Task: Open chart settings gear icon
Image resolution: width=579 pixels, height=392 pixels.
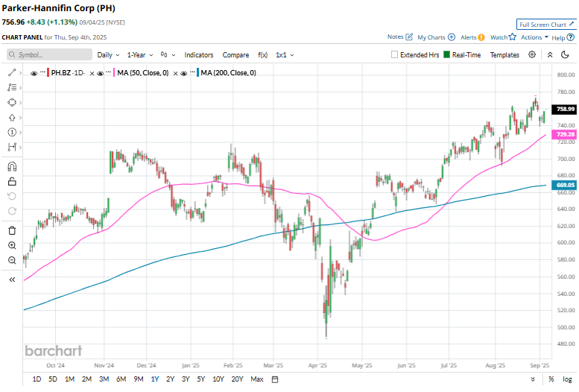Action: (532, 54)
